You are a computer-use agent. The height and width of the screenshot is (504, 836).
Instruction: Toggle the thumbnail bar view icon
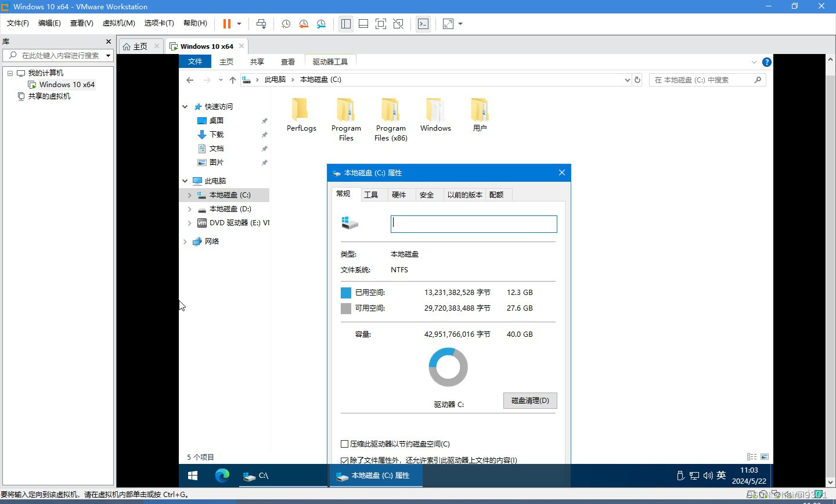point(363,24)
